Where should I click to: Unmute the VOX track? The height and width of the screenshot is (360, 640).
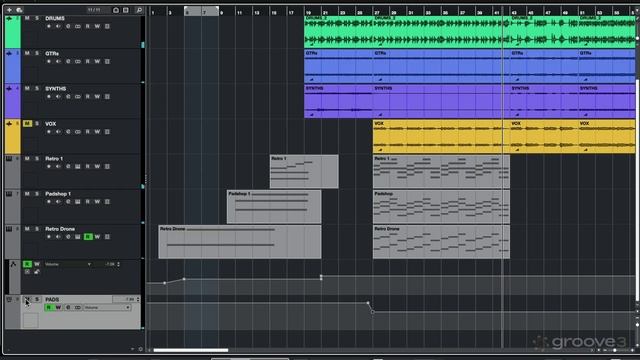tap(27, 124)
